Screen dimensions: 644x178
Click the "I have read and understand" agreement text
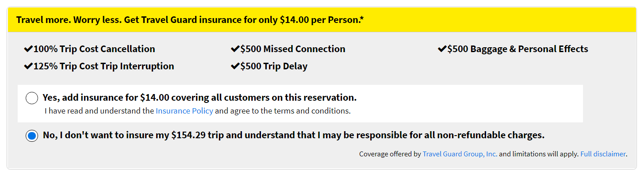tap(100, 111)
